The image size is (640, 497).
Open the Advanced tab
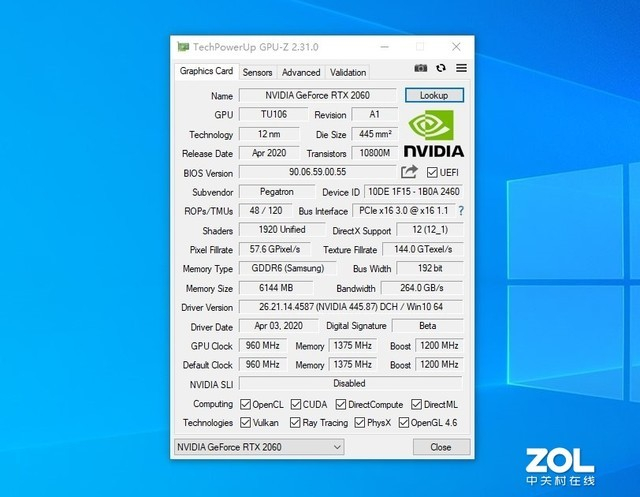(301, 72)
